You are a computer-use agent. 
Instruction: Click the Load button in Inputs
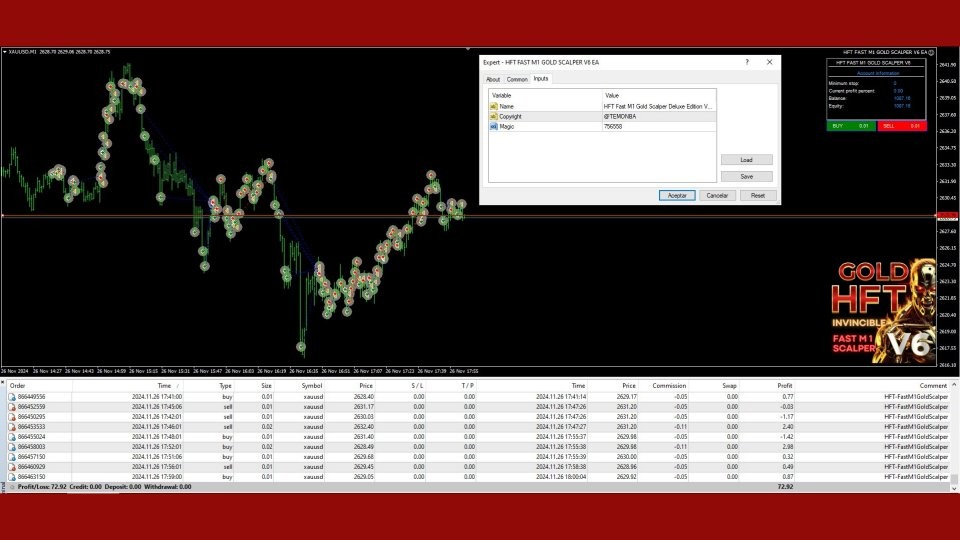pos(746,160)
